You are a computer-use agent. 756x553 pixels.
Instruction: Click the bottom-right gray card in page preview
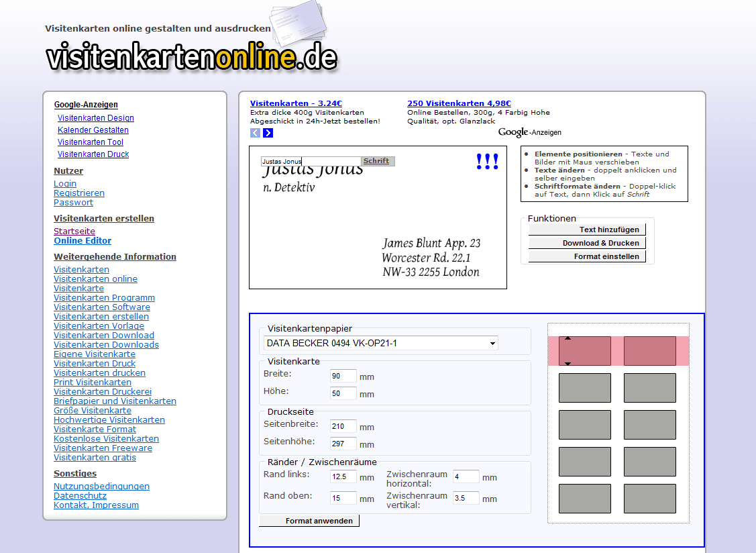coord(650,499)
